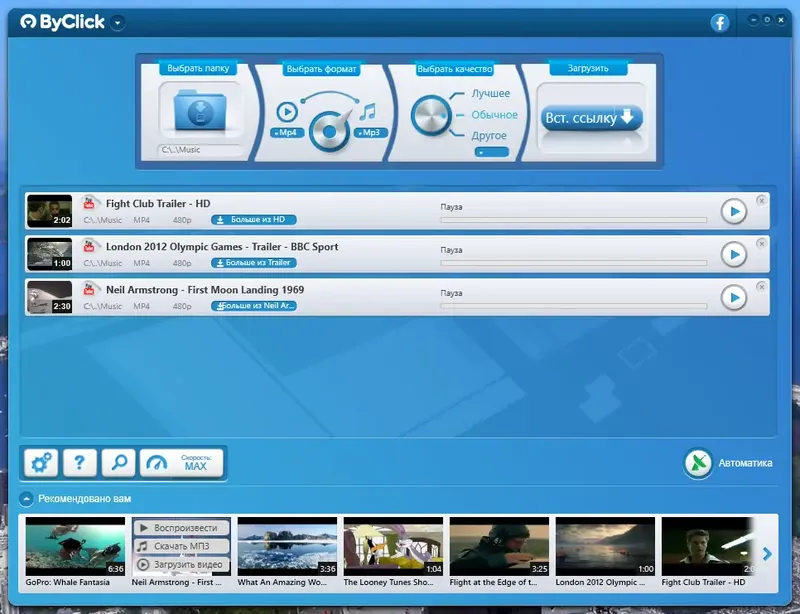Choose Обычное quality option
800x614 pixels.
[494, 115]
